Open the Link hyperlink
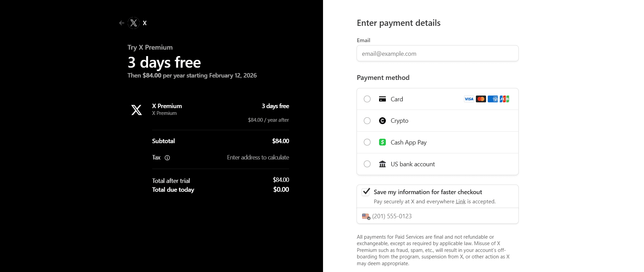This screenshot has width=644, height=272. click(461, 202)
